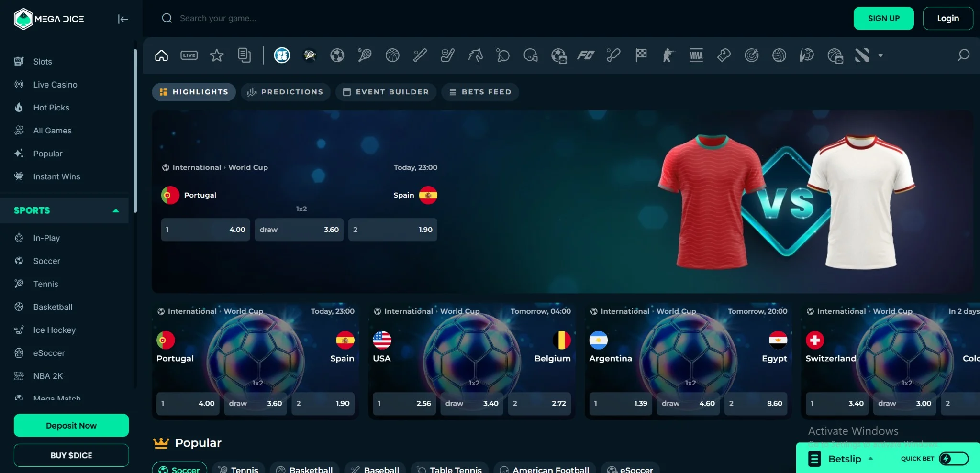Screen dimensions: 980x473
Task: Select the Counter-Strike soldier icon
Action: 668,55
